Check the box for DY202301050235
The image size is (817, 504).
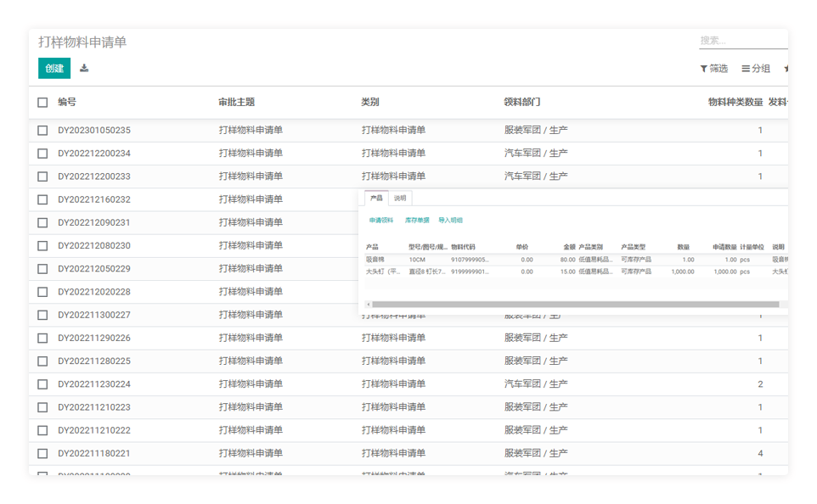click(42, 131)
